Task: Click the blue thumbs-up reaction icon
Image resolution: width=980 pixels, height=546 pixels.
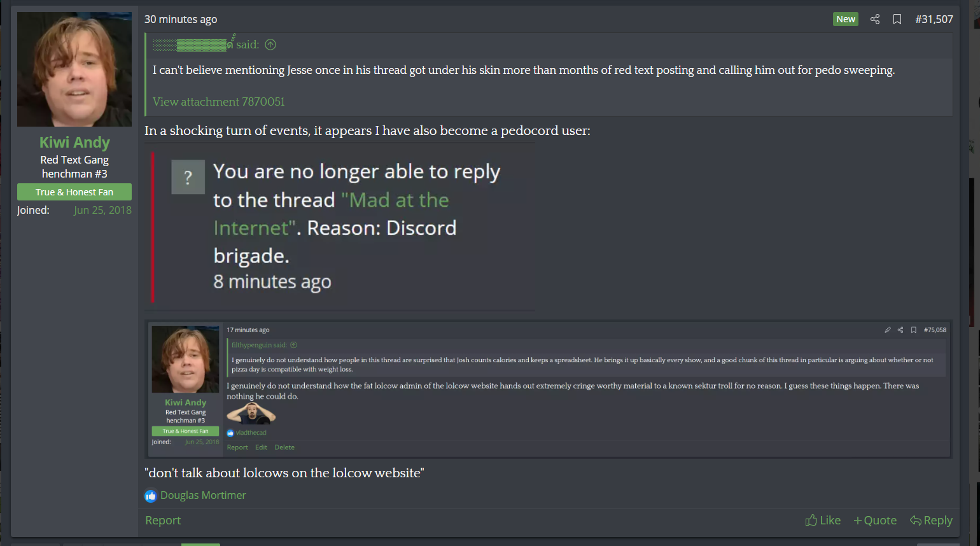Action: coord(151,496)
